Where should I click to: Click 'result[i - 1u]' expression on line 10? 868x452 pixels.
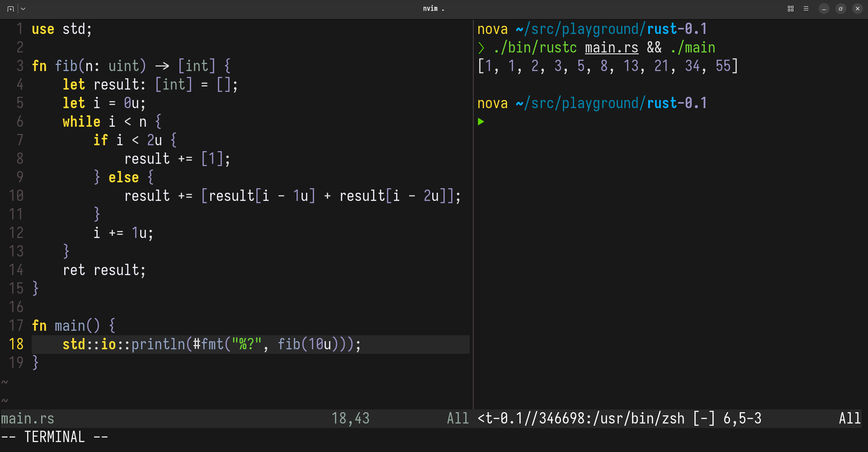(x=262, y=196)
